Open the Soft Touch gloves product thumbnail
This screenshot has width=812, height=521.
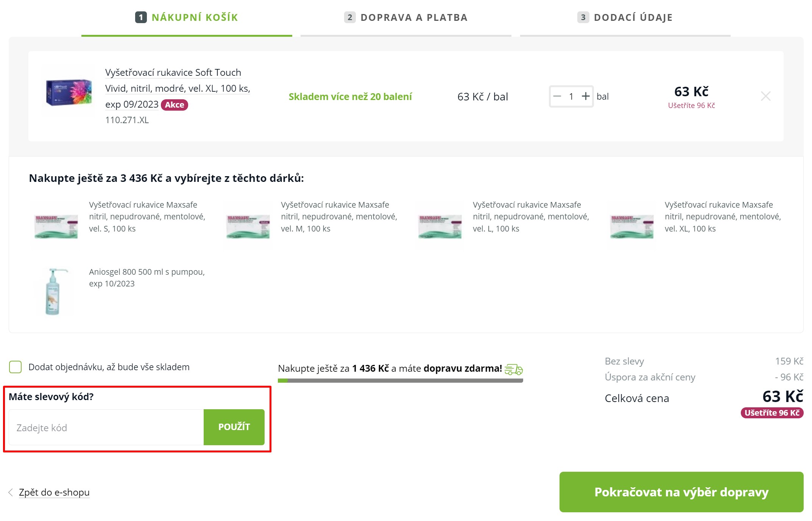69,92
